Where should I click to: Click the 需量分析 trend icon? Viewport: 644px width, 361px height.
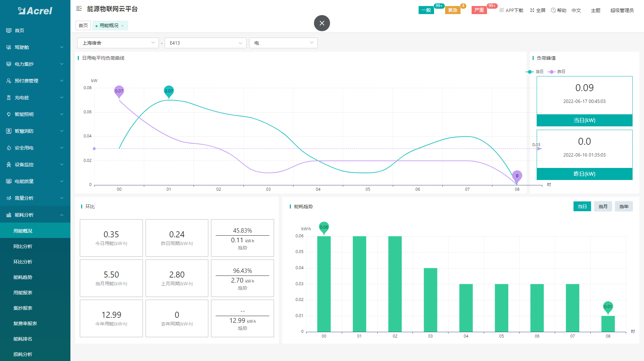pos(9,198)
